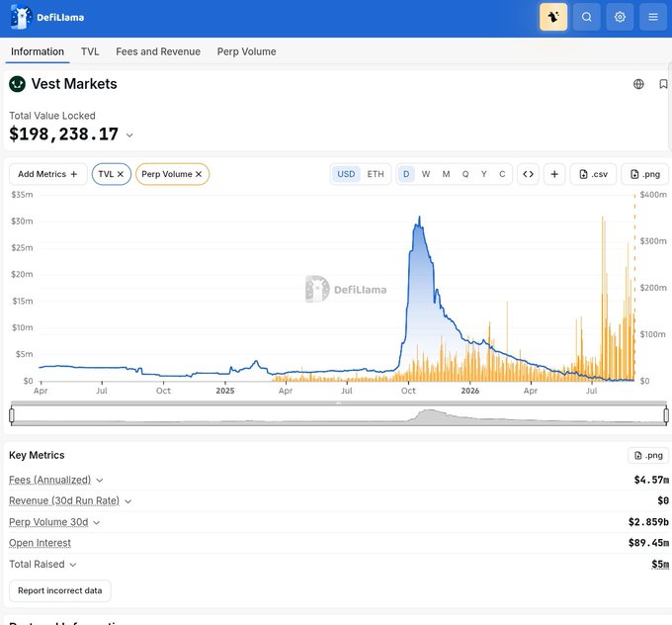This screenshot has width=672, height=625.
Task: Expand Perp Volume 30d row
Action: (x=97, y=522)
